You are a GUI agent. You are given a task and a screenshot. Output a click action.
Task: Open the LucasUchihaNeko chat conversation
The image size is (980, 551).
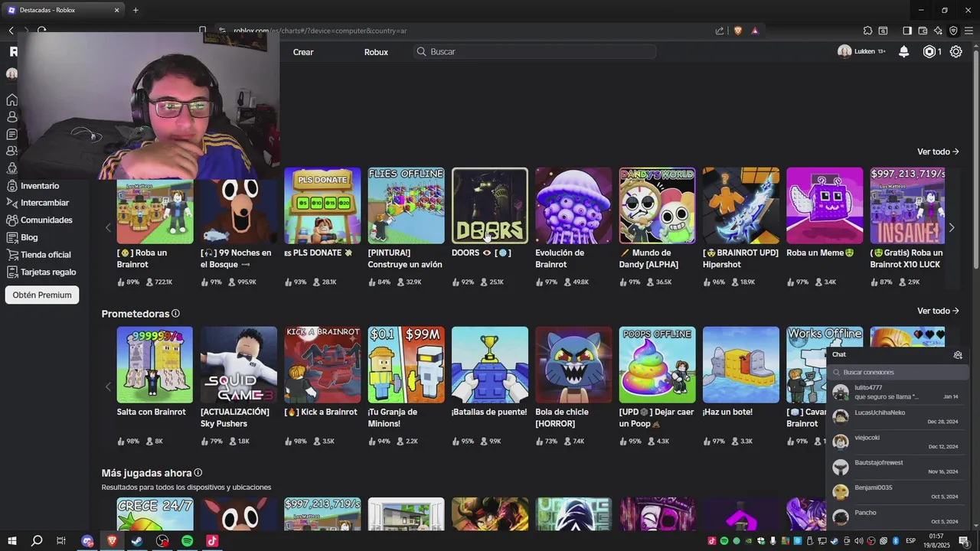coord(896,416)
